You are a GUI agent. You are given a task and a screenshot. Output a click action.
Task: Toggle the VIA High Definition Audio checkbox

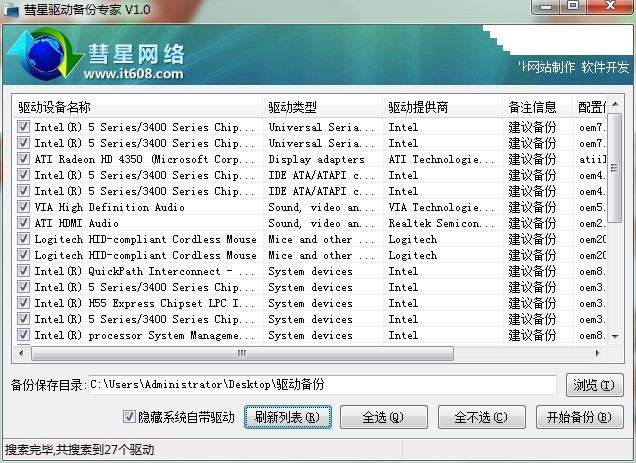coord(24,207)
